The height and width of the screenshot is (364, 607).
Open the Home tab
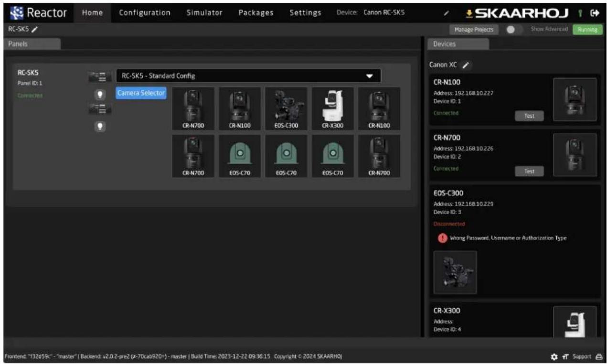click(x=92, y=13)
